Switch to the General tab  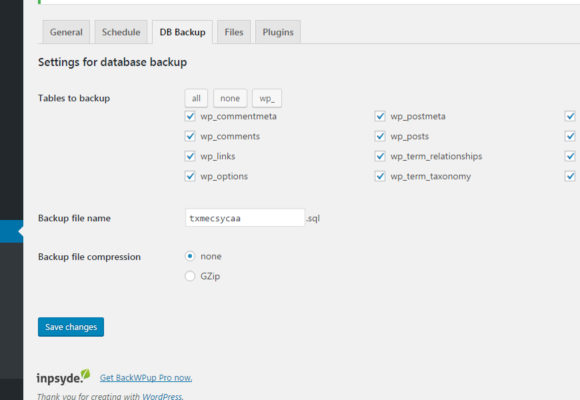66,32
